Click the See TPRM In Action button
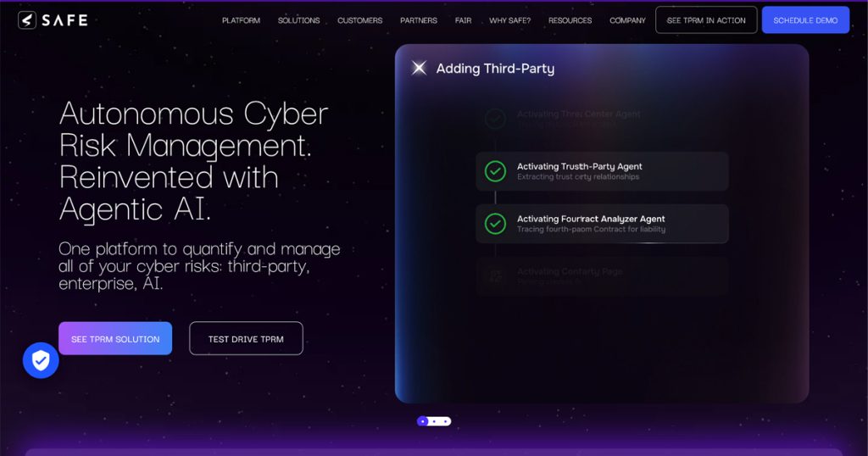Image resolution: width=868 pixels, height=456 pixels. (x=706, y=20)
